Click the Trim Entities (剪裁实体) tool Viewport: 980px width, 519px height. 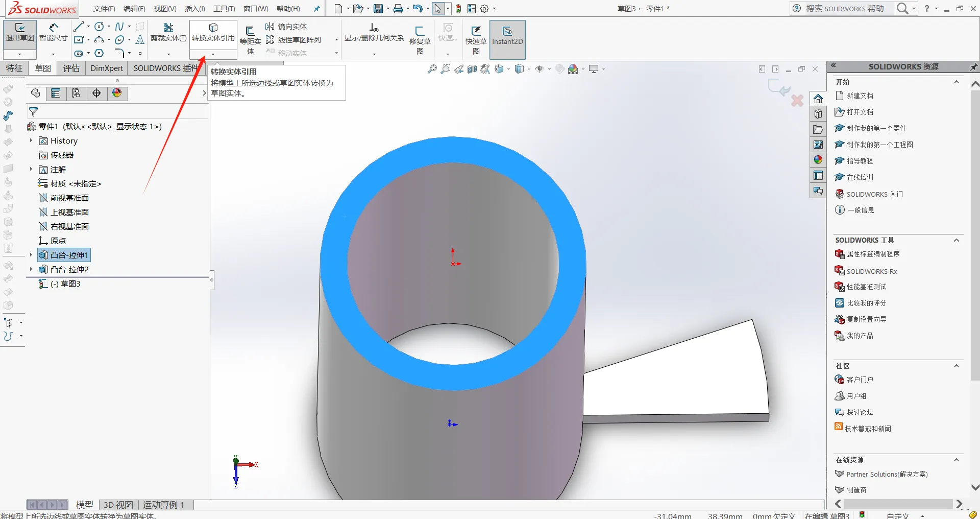(168, 33)
